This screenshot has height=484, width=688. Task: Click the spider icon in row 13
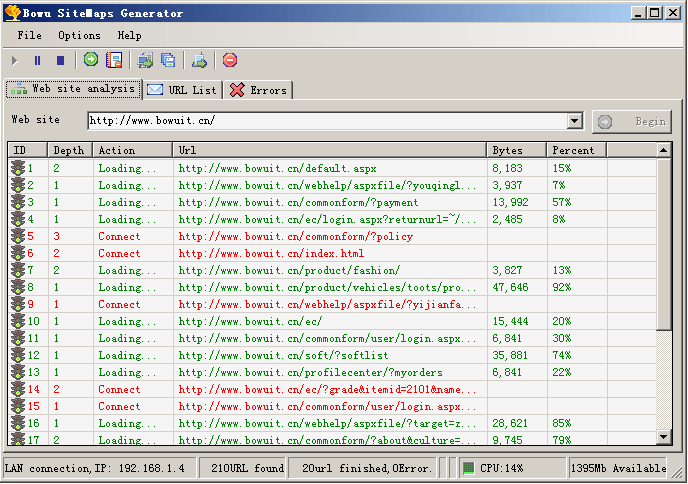(18, 372)
